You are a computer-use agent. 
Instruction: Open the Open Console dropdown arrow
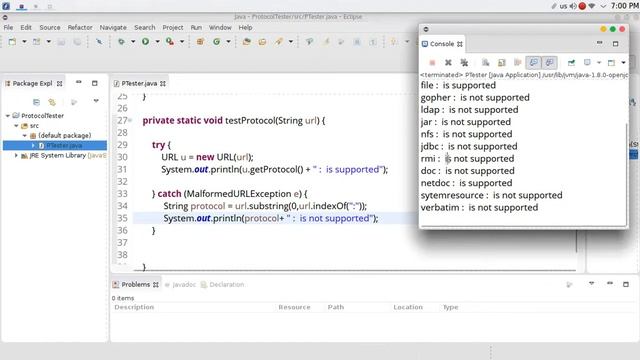pos(623,62)
